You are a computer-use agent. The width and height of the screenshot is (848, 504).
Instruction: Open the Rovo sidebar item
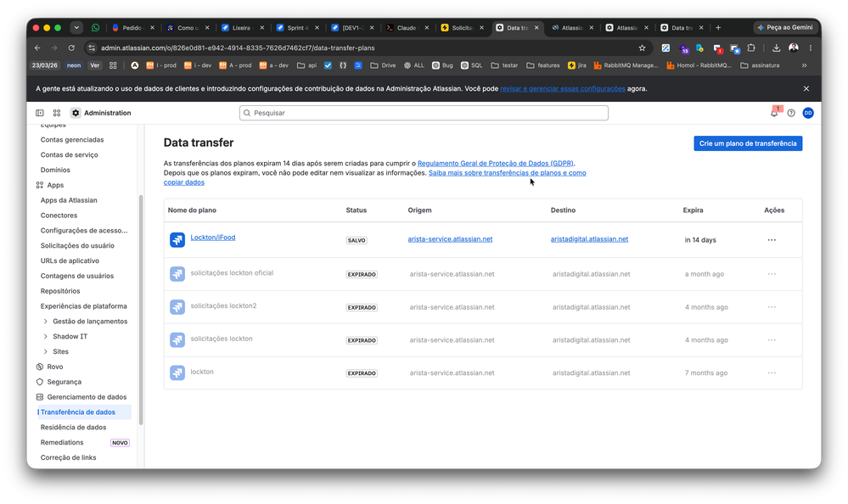point(54,367)
